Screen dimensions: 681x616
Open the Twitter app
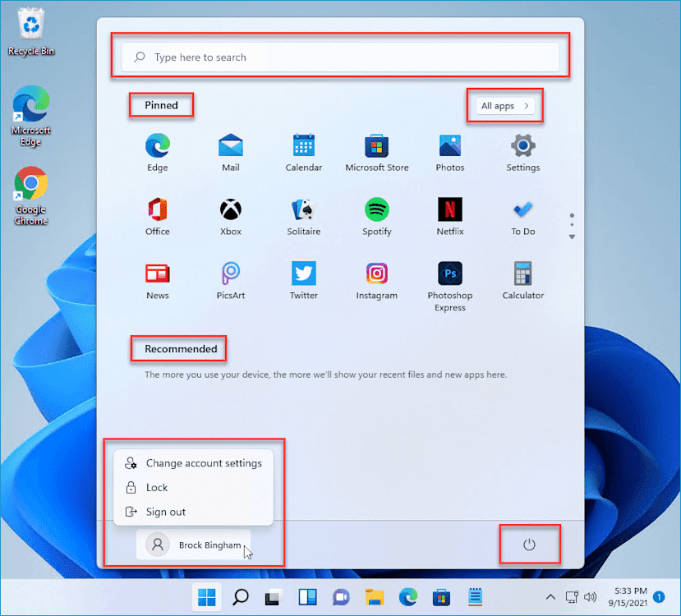[304, 280]
